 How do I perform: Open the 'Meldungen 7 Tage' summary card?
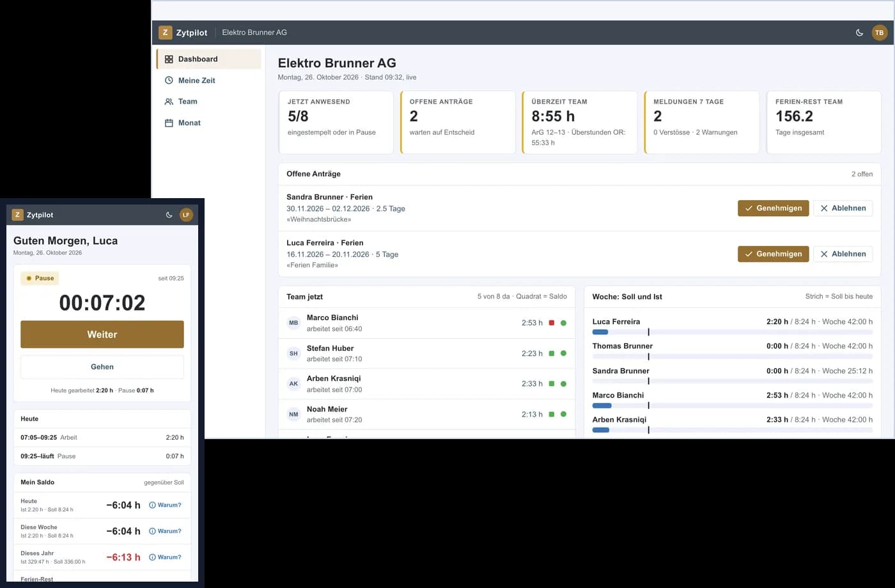coord(702,123)
